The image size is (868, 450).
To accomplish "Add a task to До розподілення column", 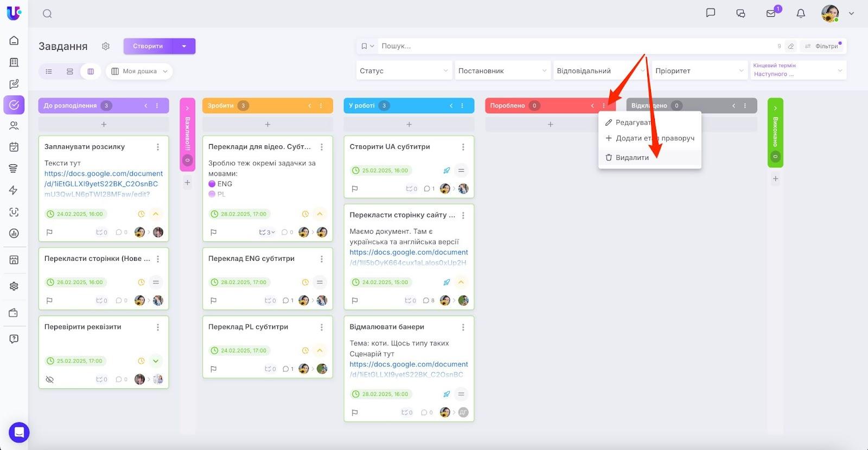I will [x=104, y=124].
